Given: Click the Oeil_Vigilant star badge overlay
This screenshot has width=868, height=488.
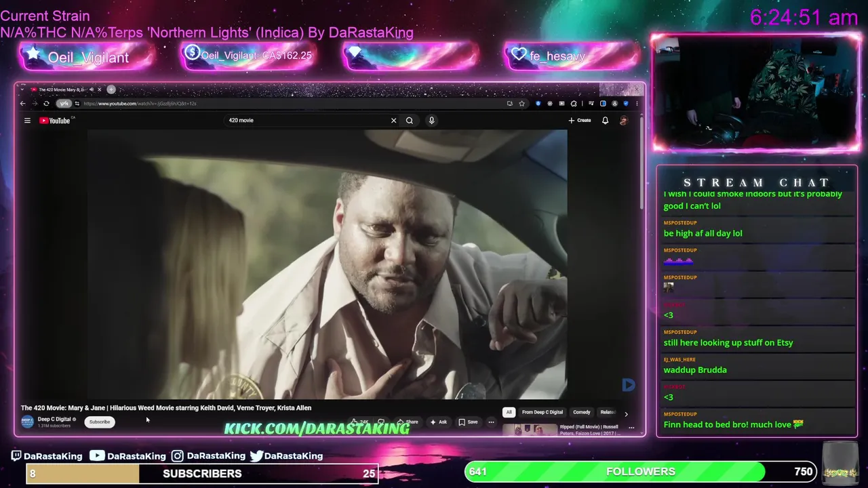Looking at the screenshot, I should coord(86,57).
